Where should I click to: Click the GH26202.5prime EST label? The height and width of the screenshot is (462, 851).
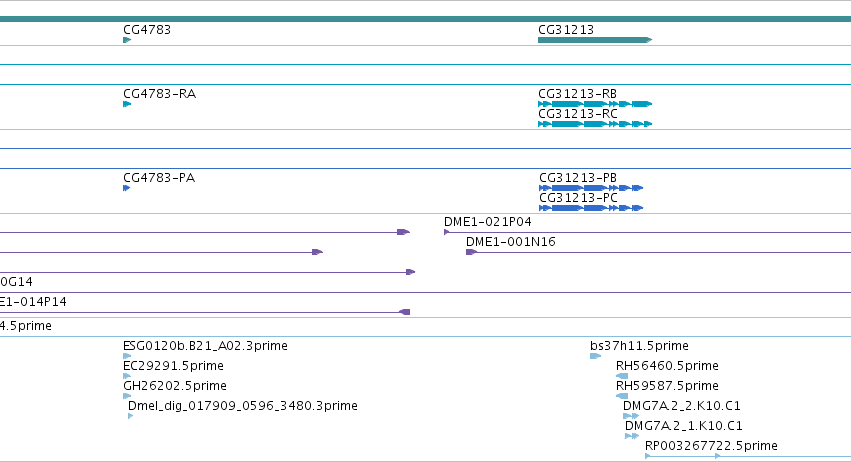pos(175,386)
